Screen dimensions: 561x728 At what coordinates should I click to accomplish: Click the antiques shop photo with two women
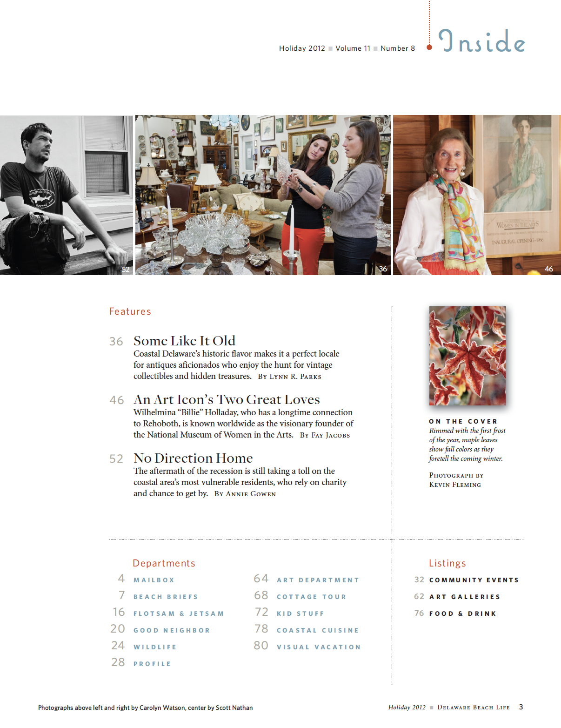263,195
